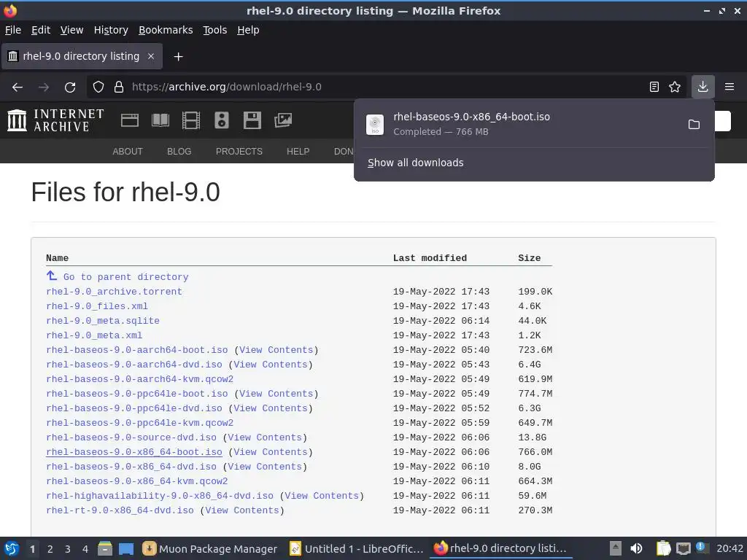Open the Video film icon
The width and height of the screenshot is (747, 560).
191,120
